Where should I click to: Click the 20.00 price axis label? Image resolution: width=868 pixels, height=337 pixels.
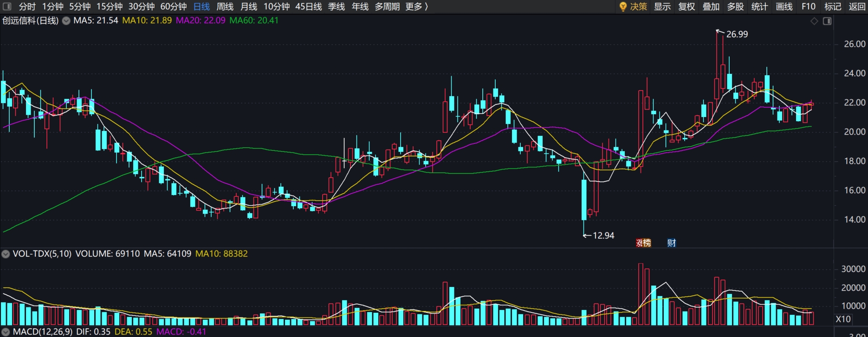click(855, 132)
